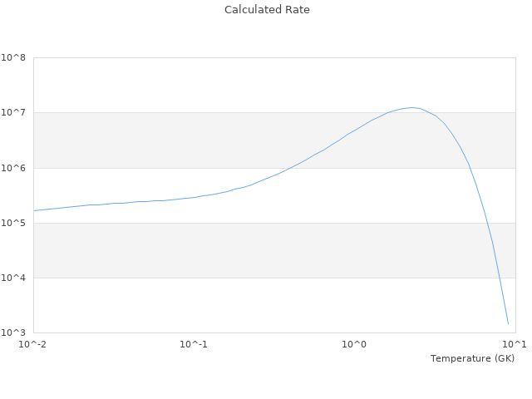Pick the 10^4 y-axis label

coord(14,278)
